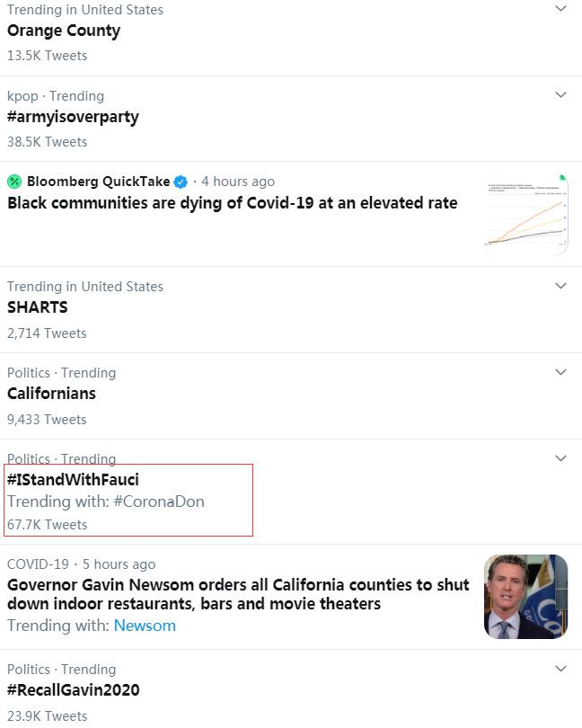Screen dimensions: 582x728
Task: Open the #RecallGavin2020 hashtag
Action: tap(74, 690)
